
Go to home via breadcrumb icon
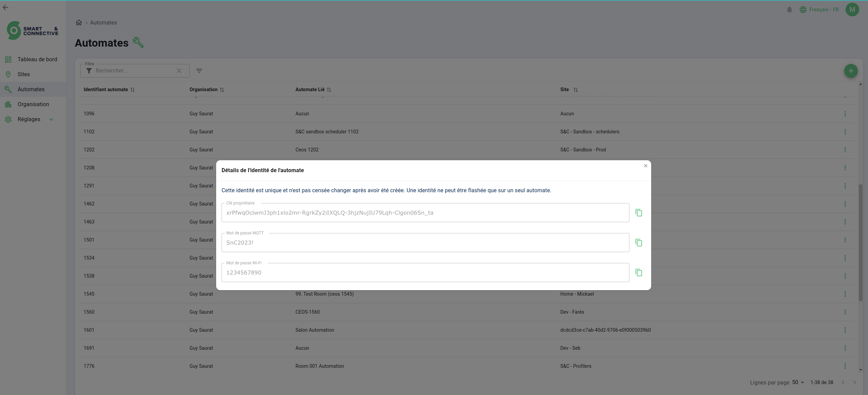pos(79,22)
